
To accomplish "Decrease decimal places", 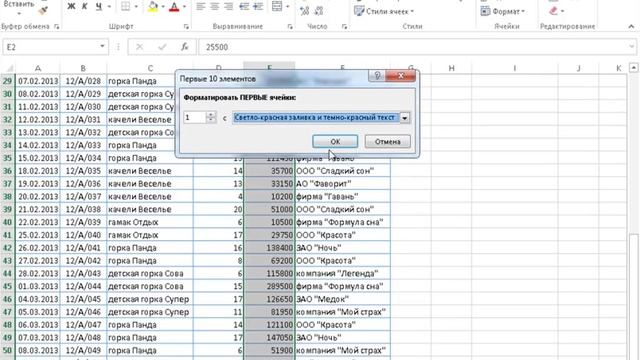I will (x=319, y=11).
